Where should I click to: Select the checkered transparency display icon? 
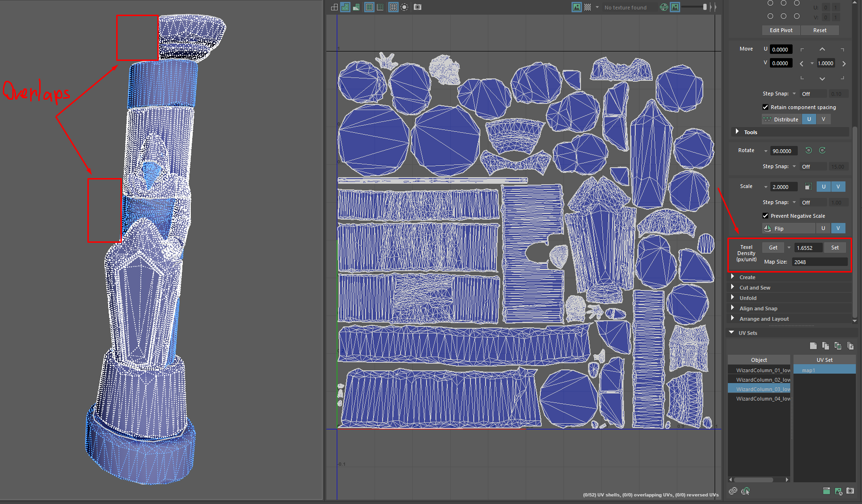coord(589,7)
